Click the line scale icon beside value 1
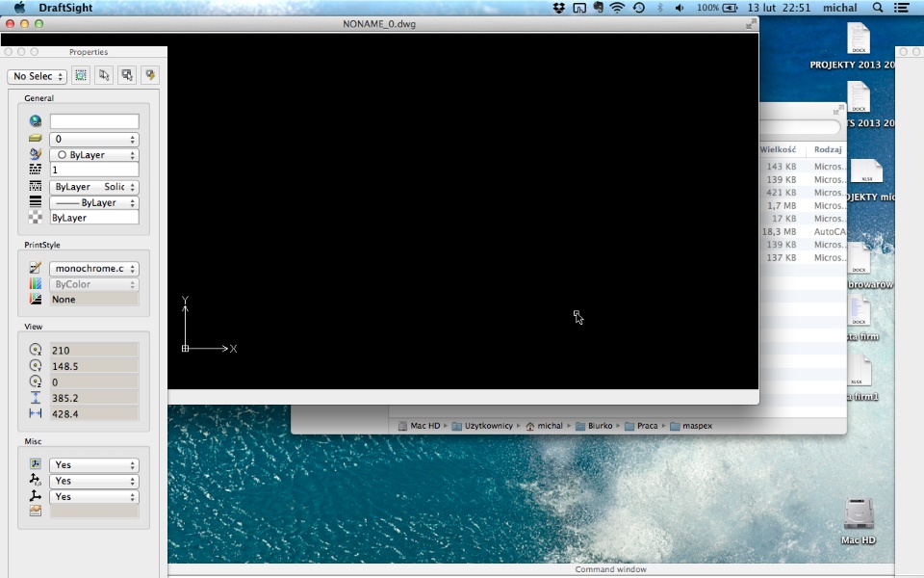 pos(36,170)
